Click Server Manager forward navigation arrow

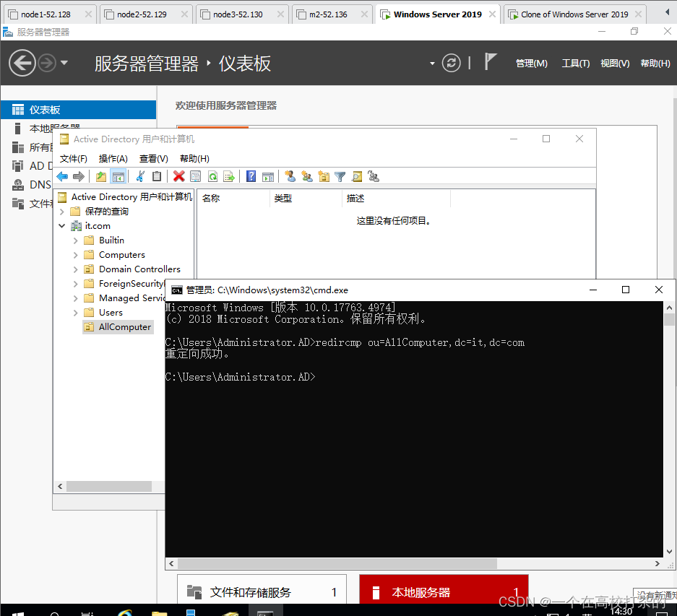pyautogui.click(x=47, y=63)
